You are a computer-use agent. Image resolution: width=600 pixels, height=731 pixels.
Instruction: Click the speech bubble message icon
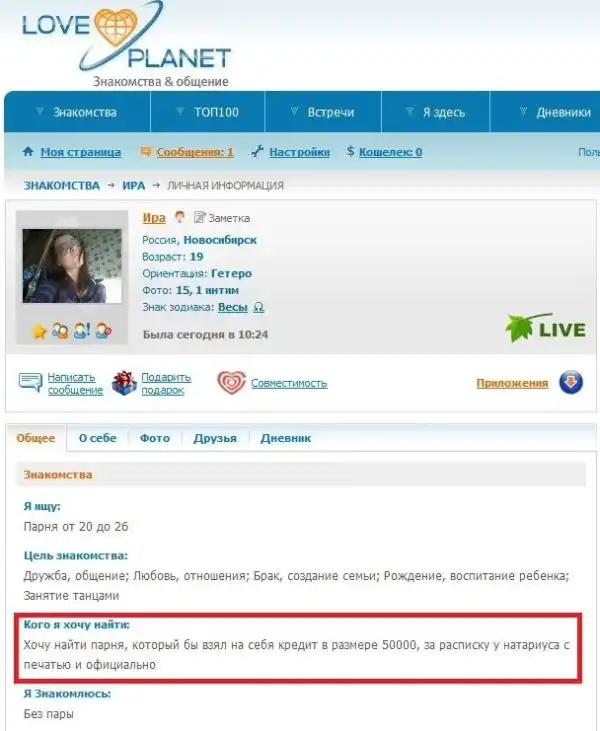tap(30, 383)
